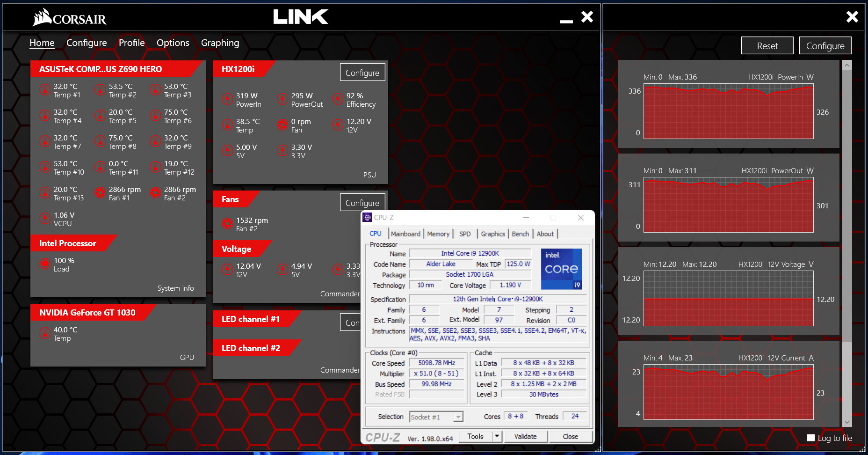Click the Temp #1 thermometer icon

click(45, 90)
